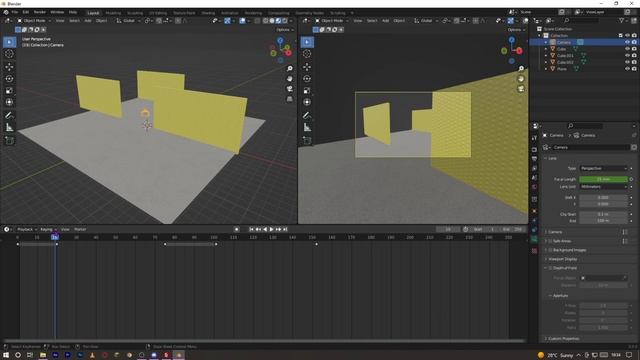This screenshot has height=360, width=640.
Task: Select the Rotate tool in right viewport
Action: click(307, 78)
